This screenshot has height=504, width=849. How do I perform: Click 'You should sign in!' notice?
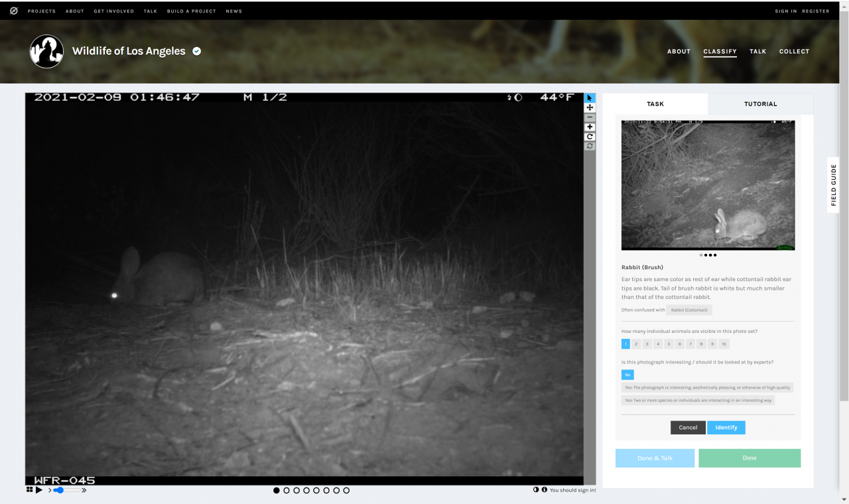pos(572,490)
